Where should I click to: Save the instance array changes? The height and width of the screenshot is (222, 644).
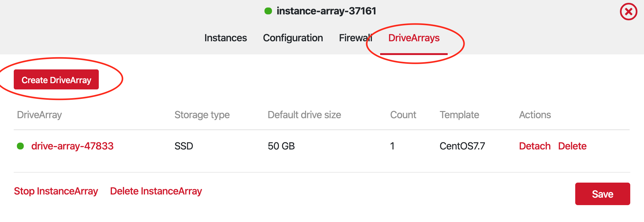pos(602,194)
